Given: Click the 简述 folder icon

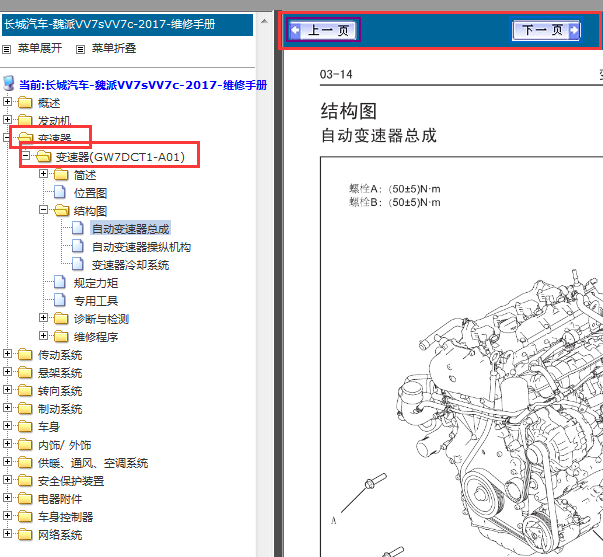Looking at the screenshot, I should pos(61,175).
